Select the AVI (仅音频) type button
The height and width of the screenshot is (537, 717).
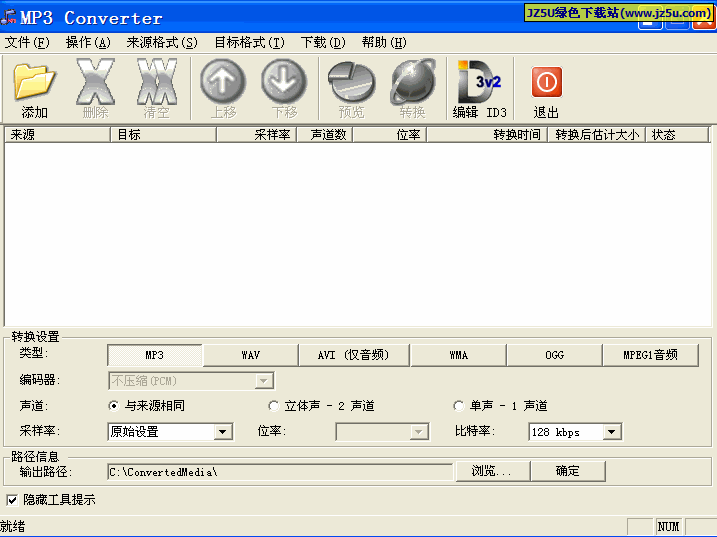tap(354, 355)
